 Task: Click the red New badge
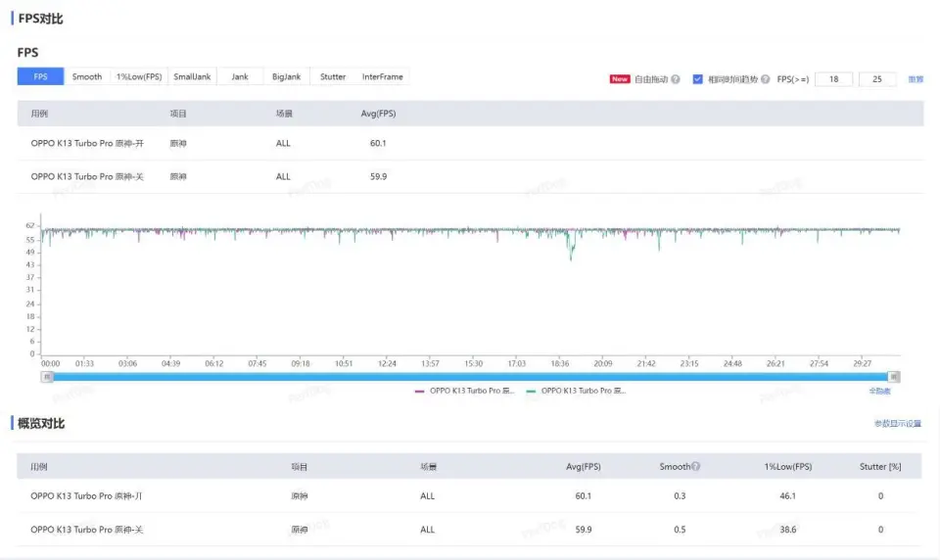click(x=620, y=79)
